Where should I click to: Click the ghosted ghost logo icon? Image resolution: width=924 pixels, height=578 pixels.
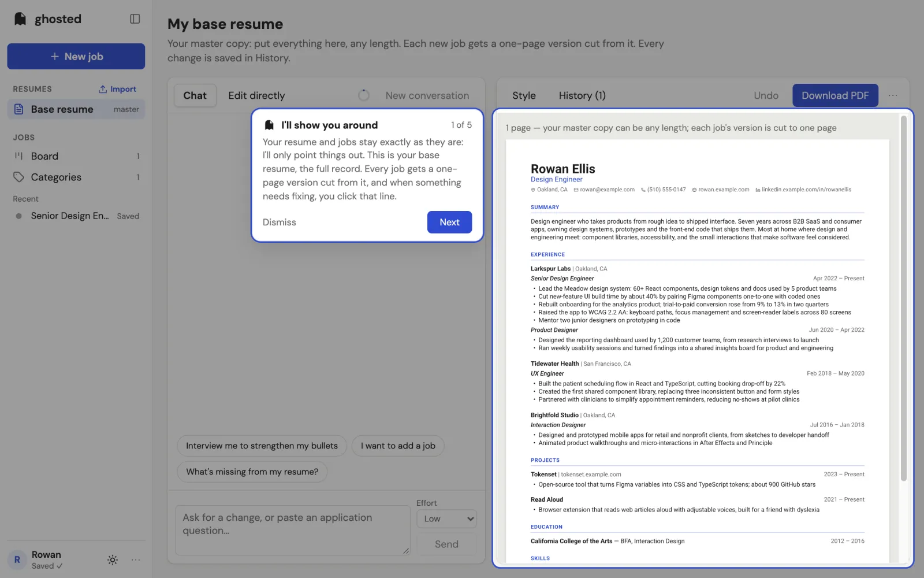(x=20, y=19)
